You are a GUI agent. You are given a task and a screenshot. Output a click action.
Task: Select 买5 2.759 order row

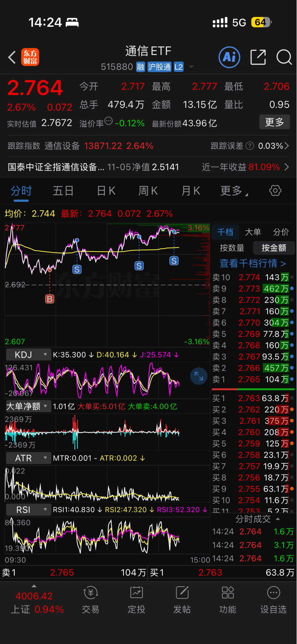pos(253,443)
